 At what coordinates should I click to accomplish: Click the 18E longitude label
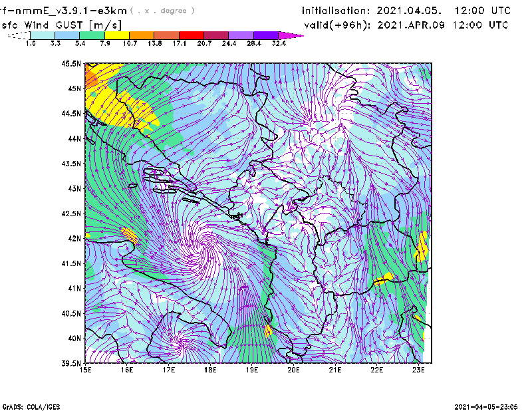(x=210, y=370)
